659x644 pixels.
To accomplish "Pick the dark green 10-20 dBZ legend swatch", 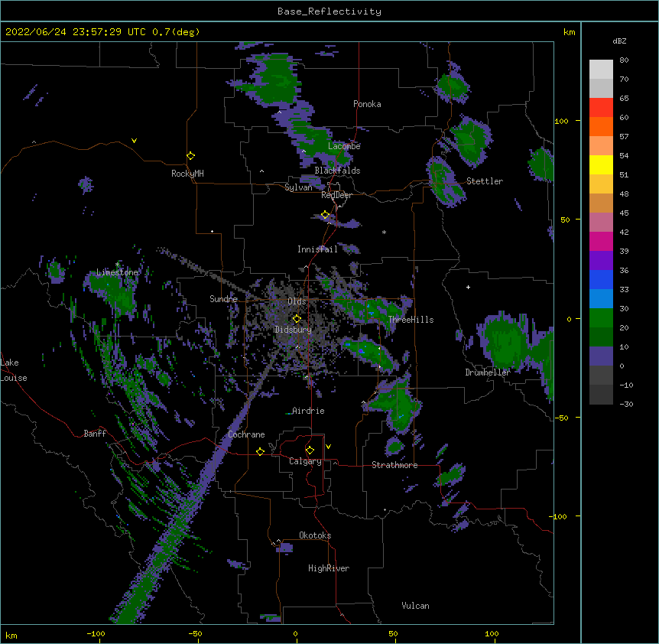I will click(x=601, y=337).
